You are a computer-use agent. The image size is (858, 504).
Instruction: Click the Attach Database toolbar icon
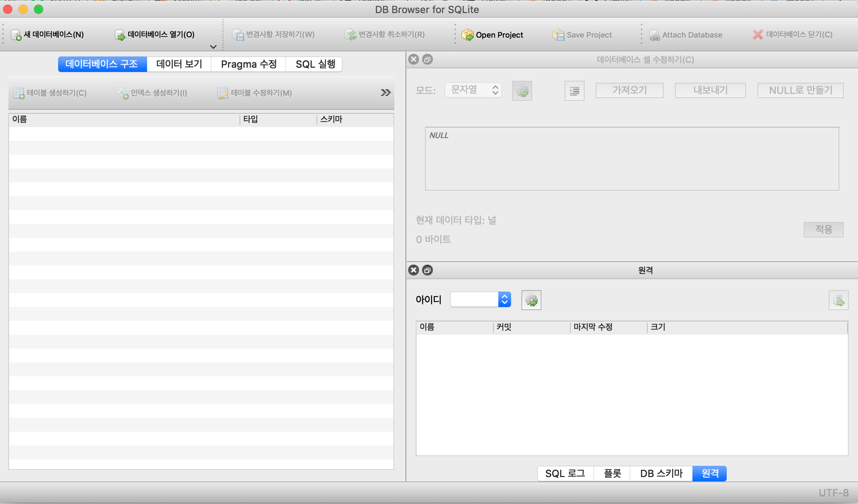coord(654,35)
